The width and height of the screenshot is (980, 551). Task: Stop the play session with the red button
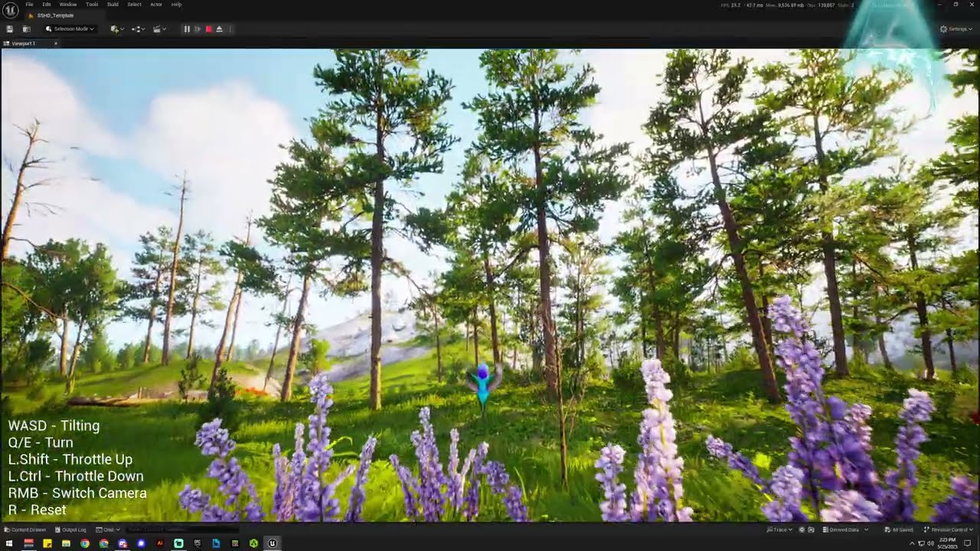pos(208,29)
